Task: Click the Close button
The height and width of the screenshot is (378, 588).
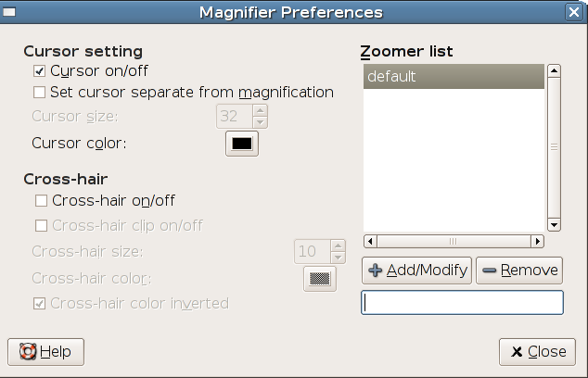Action: point(537,352)
